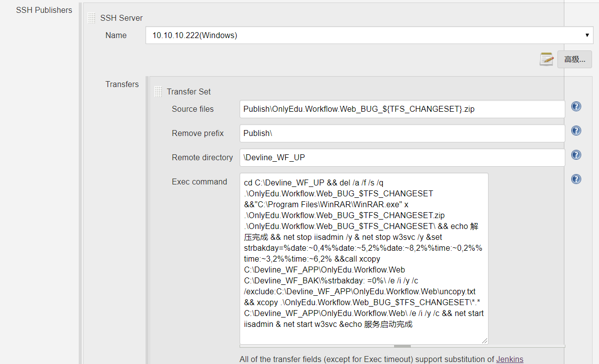Click the SSH Publishers section label
The image size is (599, 364).
tap(44, 10)
